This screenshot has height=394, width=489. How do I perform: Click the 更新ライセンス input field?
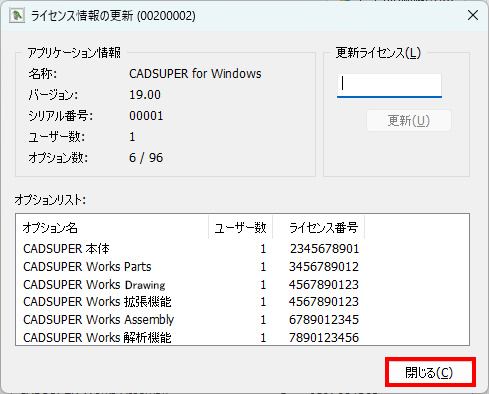coord(389,85)
